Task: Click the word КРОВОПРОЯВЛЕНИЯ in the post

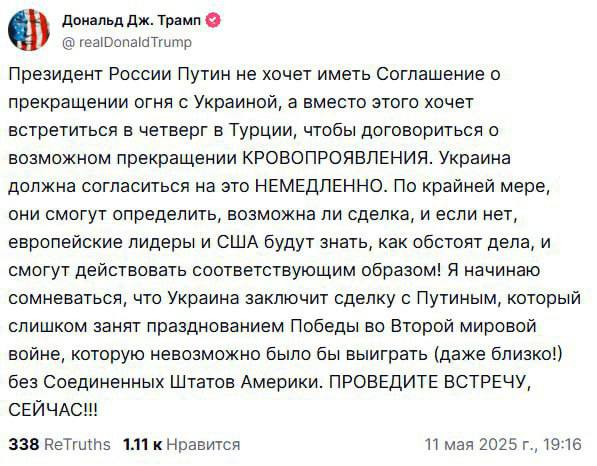Action: [x=338, y=158]
